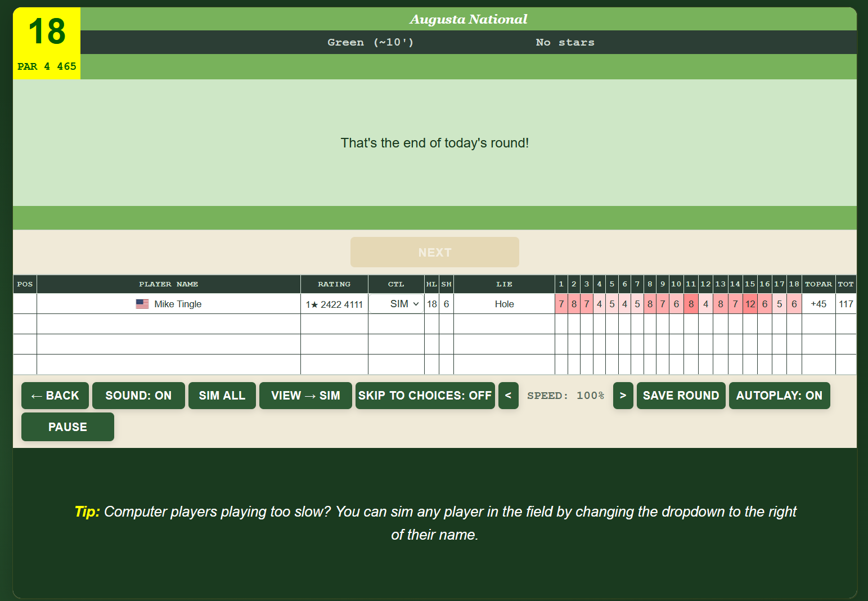
Task: Increase speed with the > arrow
Action: pyautogui.click(x=623, y=396)
